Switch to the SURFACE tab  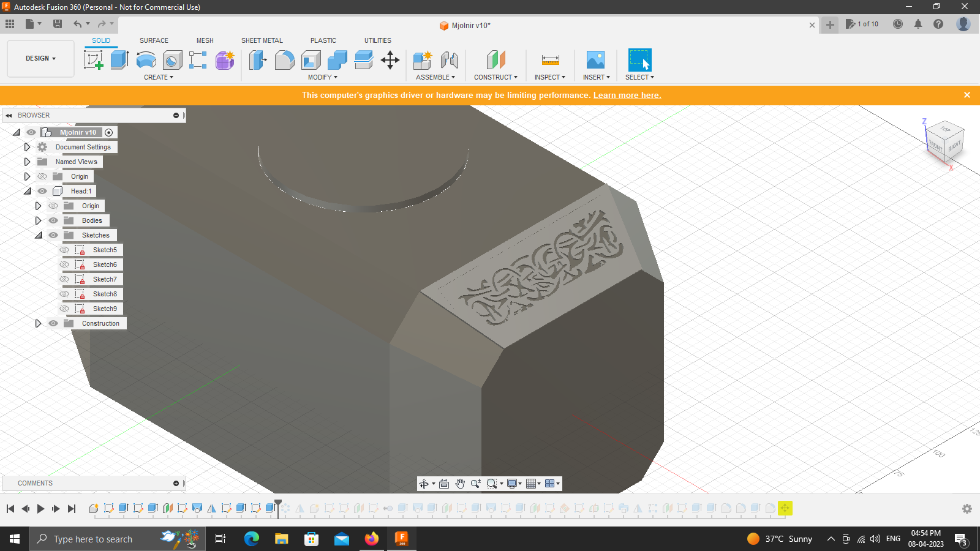[153, 40]
